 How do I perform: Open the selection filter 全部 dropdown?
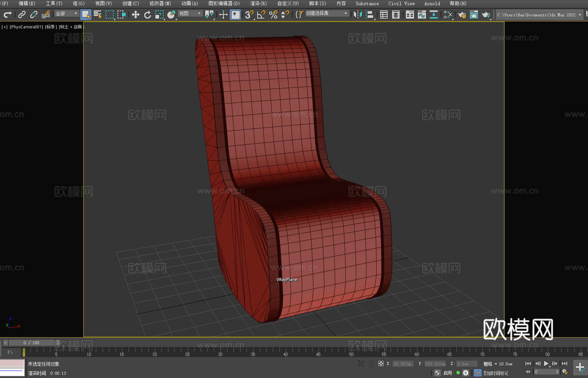click(x=67, y=13)
